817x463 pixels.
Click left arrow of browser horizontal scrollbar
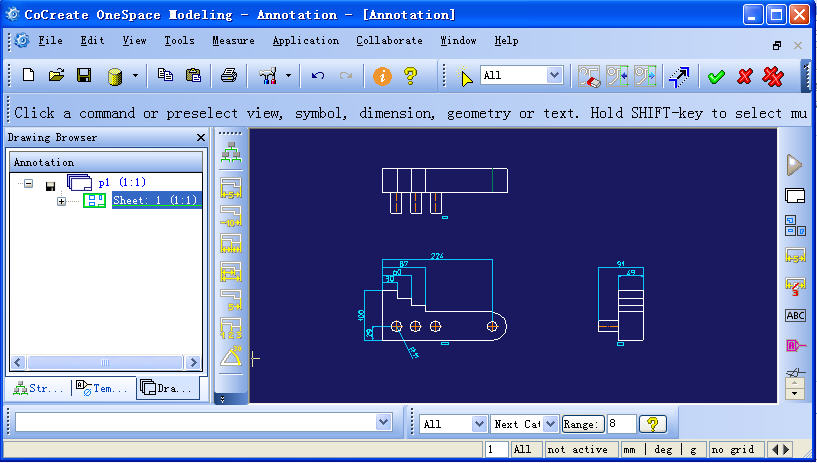(18, 362)
